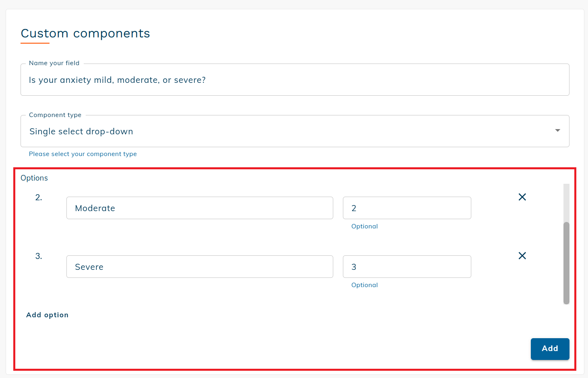Select the Severe option text field
The width and height of the screenshot is (588, 378).
(x=200, y=267)
